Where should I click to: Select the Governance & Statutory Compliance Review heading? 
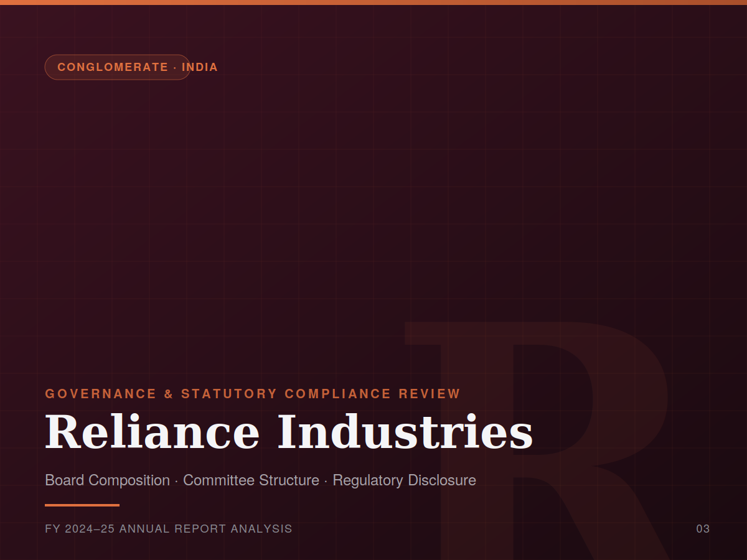pyautogui.click(x=253, y=394)
